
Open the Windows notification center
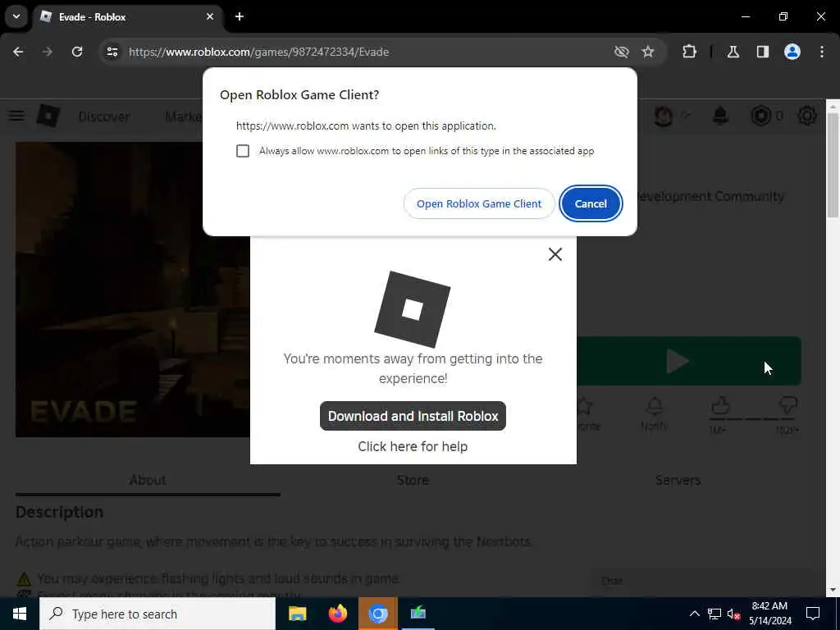[813, 614]
